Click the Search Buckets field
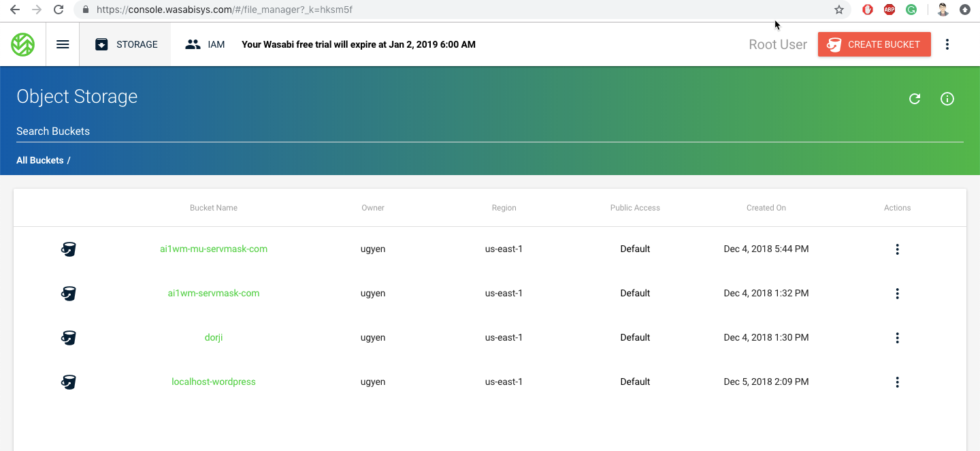 pyautogui.click(x=489, y=131)
